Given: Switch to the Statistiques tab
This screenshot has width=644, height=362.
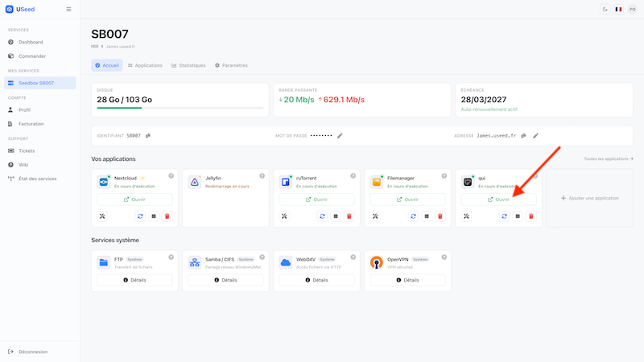Looking at the screenshot, I should (x=188, y=65).
